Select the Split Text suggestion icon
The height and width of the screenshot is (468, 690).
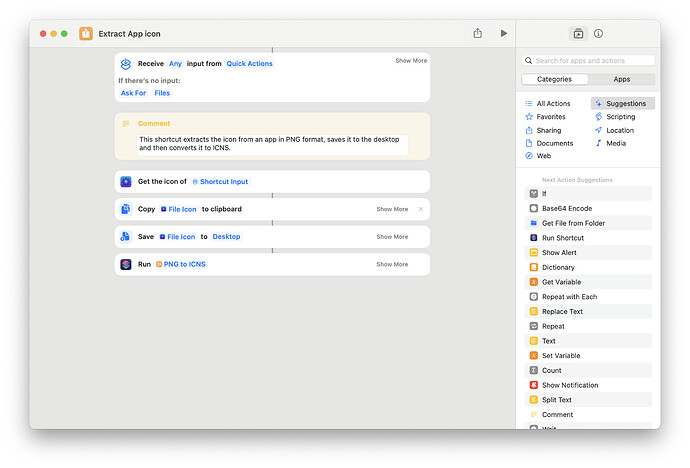tap(533, 400)
